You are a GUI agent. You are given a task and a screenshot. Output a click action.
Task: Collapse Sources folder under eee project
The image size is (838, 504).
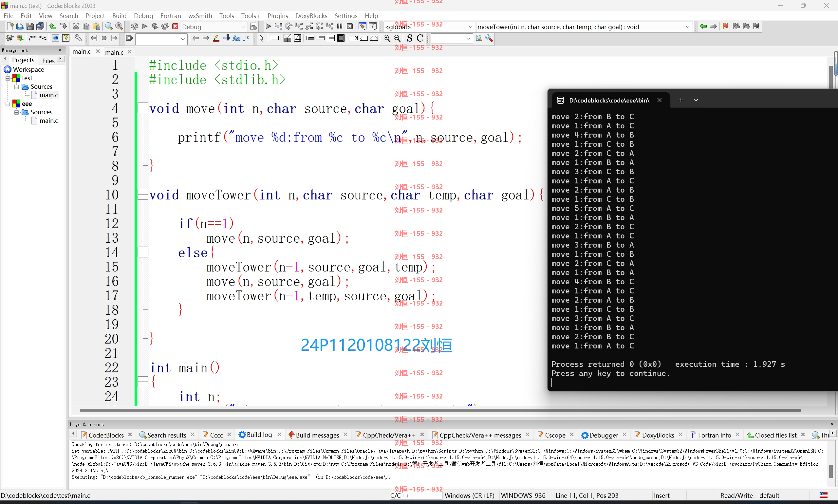coord(16,112)
